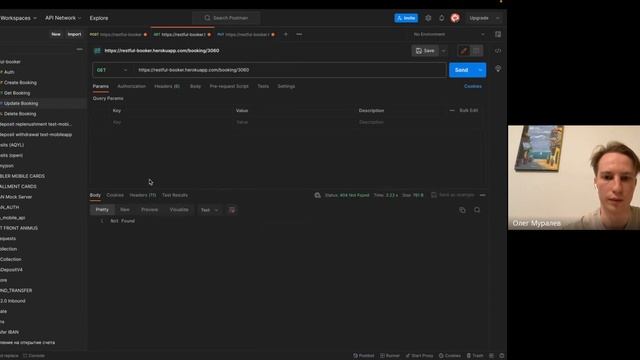Image resolution: width=640 pixels, height=360 pixels.
Task: Click the New button in sidebar
Action: [x=56, y=34]
